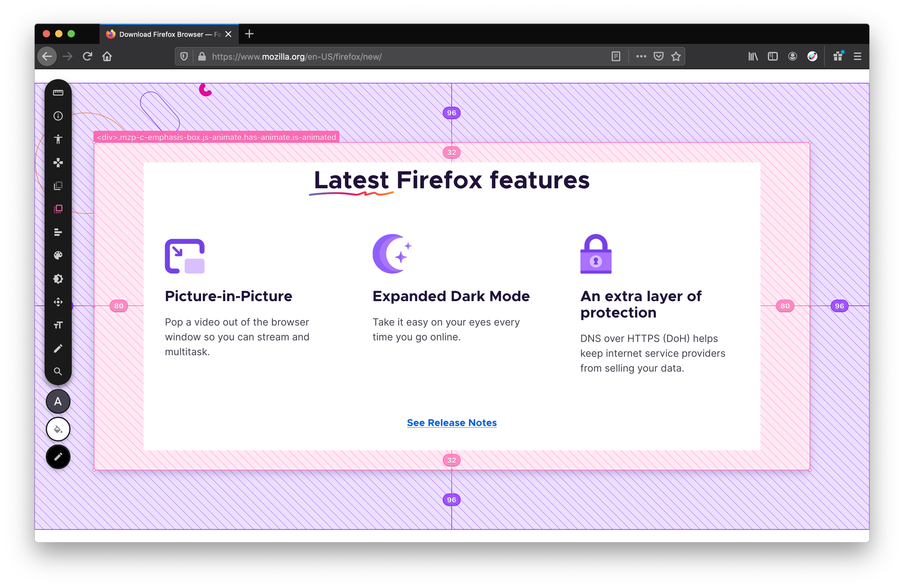Open Firefox account icon

793,56
